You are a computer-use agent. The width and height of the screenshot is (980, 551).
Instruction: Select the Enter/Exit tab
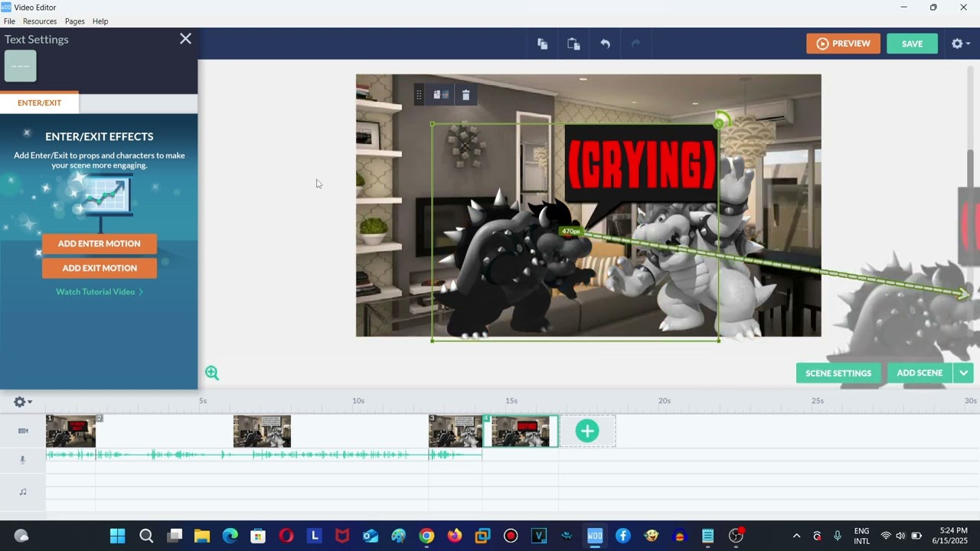coord(39,103)
